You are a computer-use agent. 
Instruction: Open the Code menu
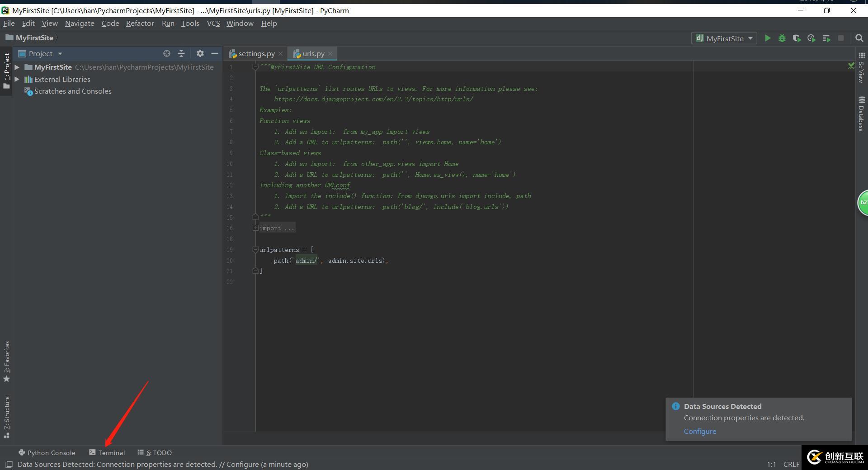tap(110, 24)
